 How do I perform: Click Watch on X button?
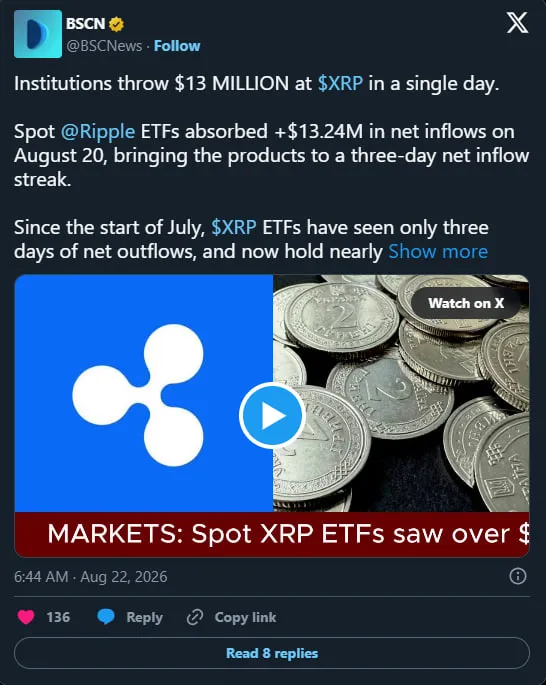(466, 303)
